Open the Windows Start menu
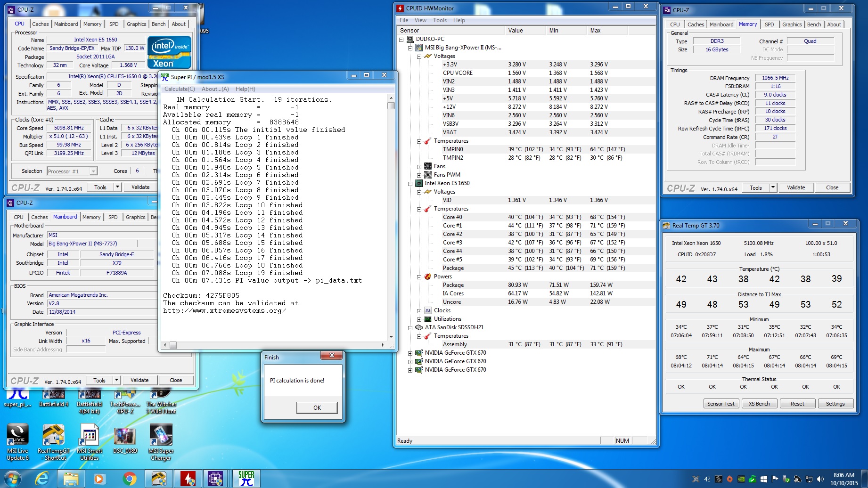Screen dimensions: 868x488 tap(12, 479)
